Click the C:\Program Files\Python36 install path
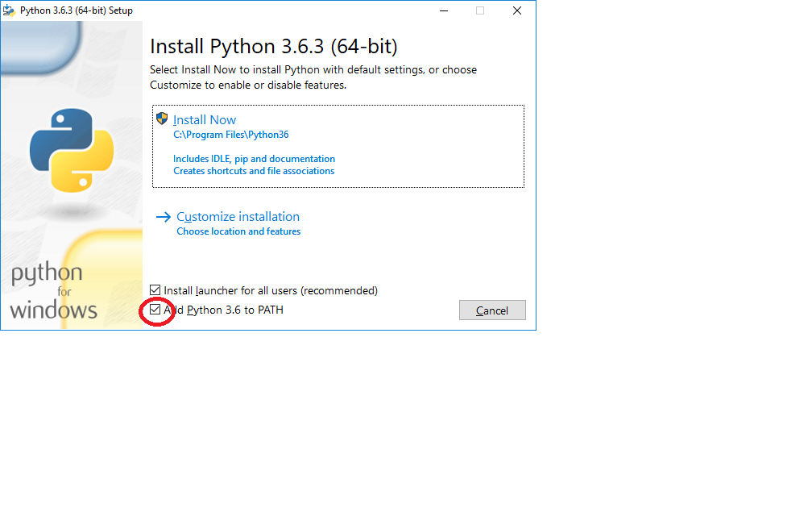The height and width of the screenshot is (508, 812). (x=230, y=135)
